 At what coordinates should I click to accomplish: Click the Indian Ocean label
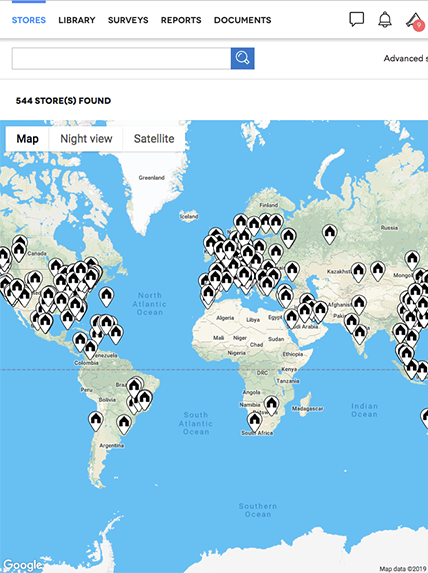364,410
